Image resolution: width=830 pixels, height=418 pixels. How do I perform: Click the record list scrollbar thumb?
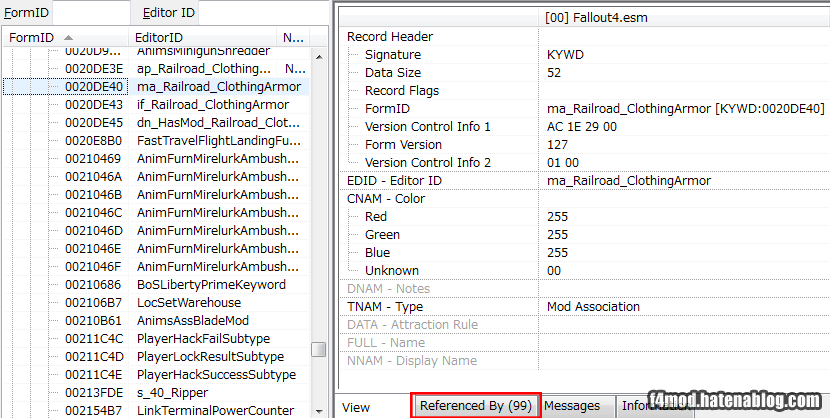click(x=319, y=350)
